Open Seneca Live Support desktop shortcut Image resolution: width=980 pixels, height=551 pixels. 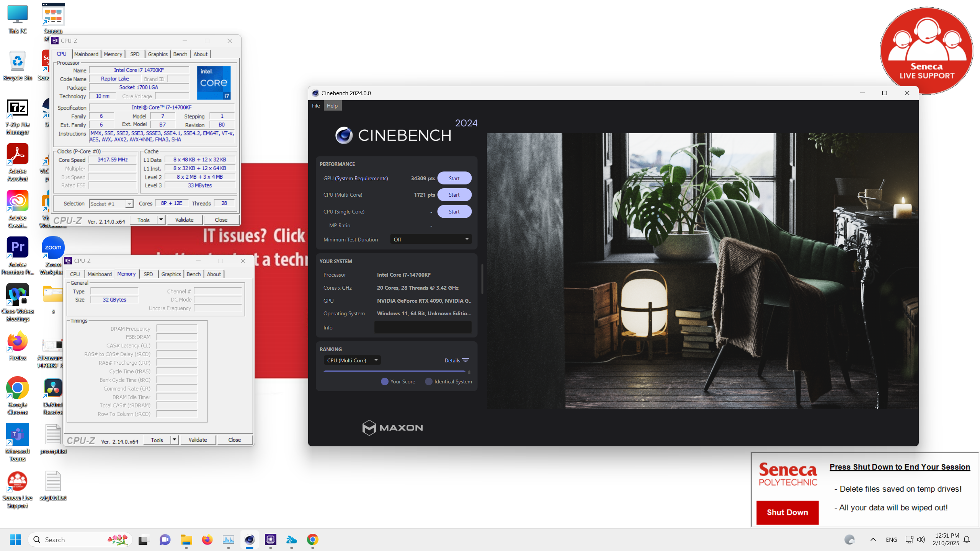pyautogui.click(x=18, y=490)
